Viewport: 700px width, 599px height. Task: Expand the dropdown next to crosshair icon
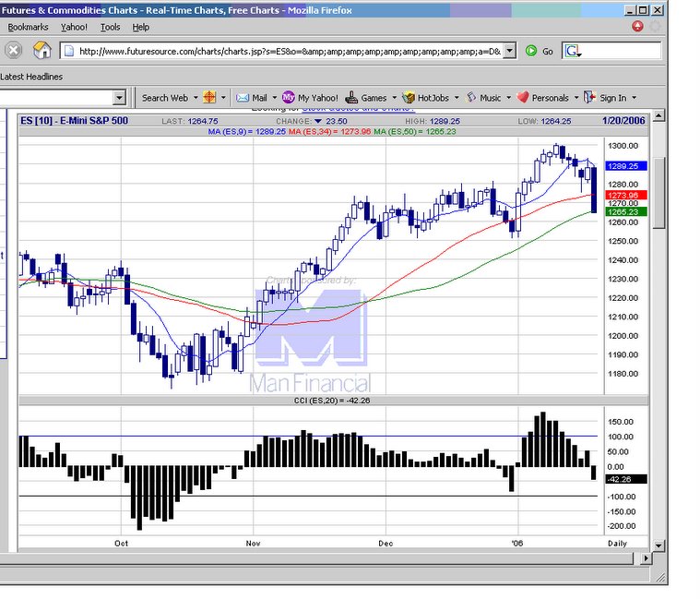(x=223, y=98)
